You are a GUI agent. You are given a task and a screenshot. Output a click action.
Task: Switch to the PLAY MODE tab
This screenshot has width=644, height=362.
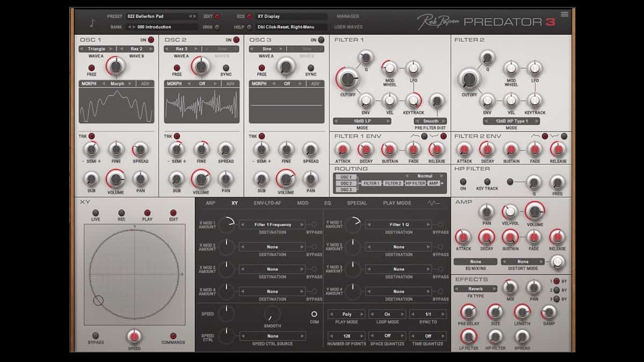click(397, 203)
